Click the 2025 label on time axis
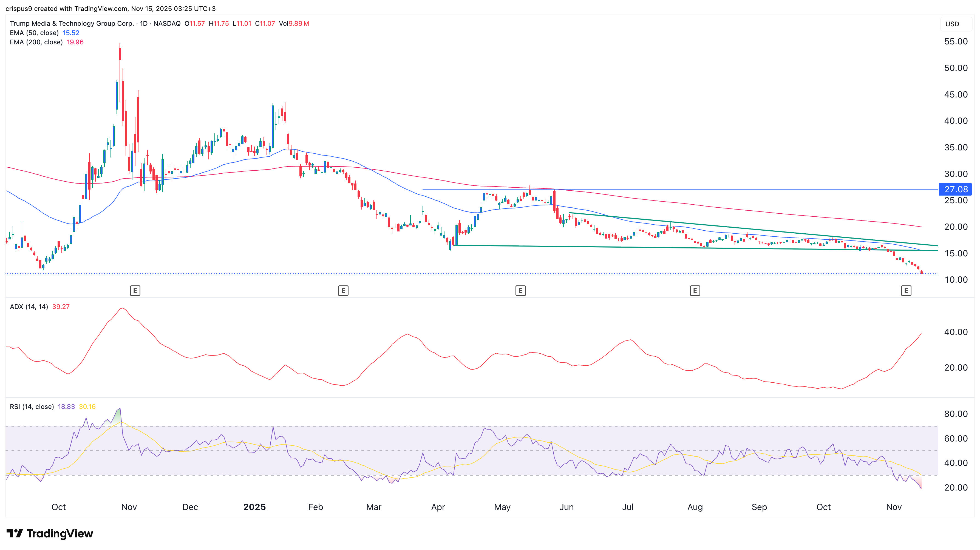The height and width of the screenshot is (550, 980). click(254, 507)
